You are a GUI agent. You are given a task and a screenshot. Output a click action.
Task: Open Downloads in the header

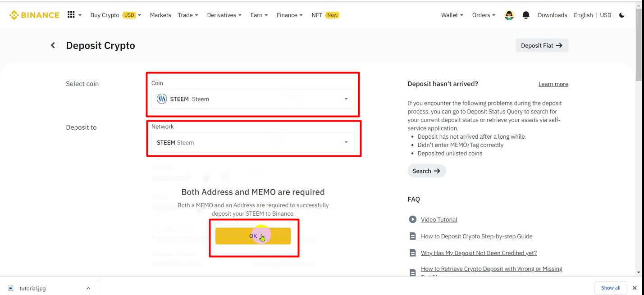[552, 15]
